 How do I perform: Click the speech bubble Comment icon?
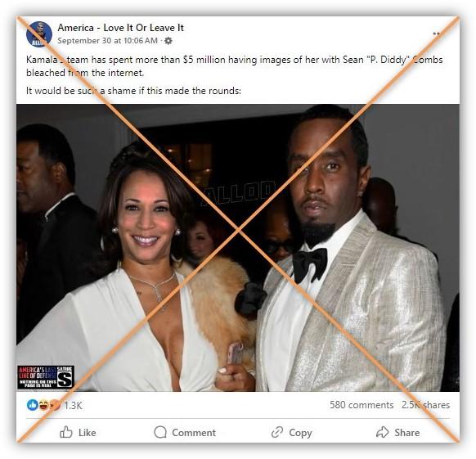click(160, 432)
